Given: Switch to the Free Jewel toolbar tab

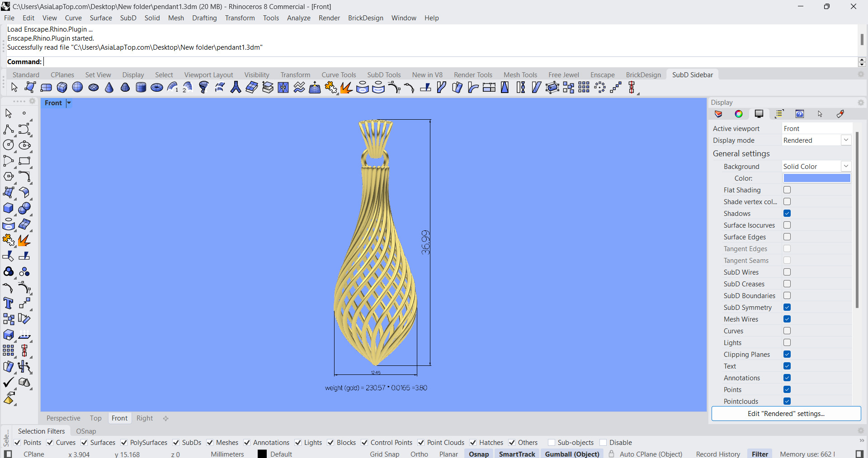Looking at the screenshot, I should (564, 75).
